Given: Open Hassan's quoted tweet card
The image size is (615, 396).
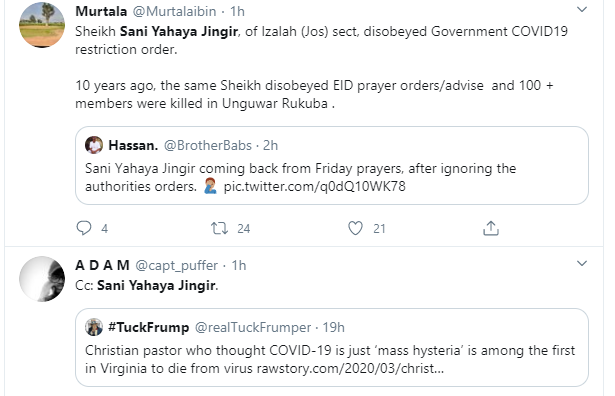Looking at the screenshot, I should point(332,165).
